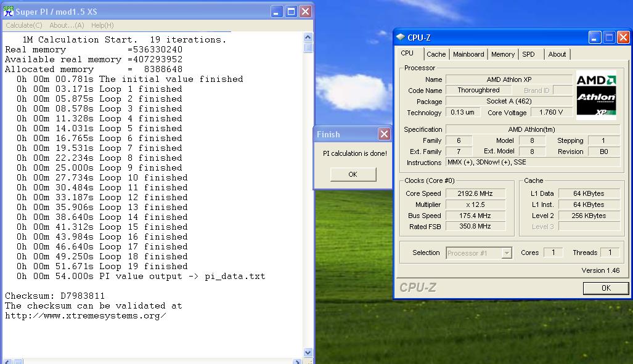Minimize the CPU-Z window

tap(595, 38)
